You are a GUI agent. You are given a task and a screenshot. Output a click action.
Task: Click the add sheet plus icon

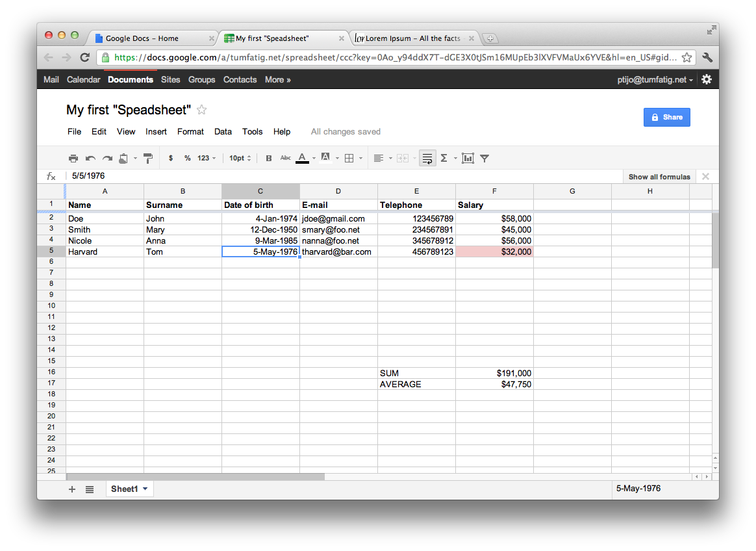(72, 489)
